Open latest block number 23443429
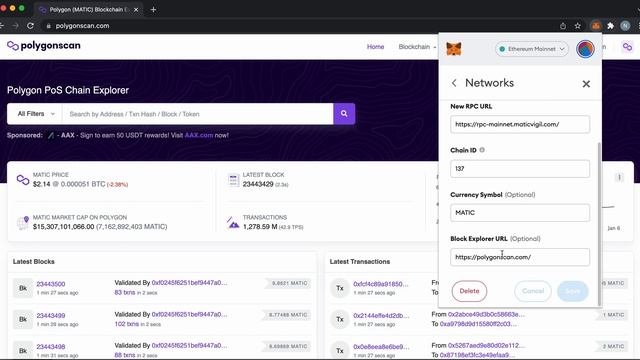This screenshot has width=640, height=360. (x=258, y=184)
